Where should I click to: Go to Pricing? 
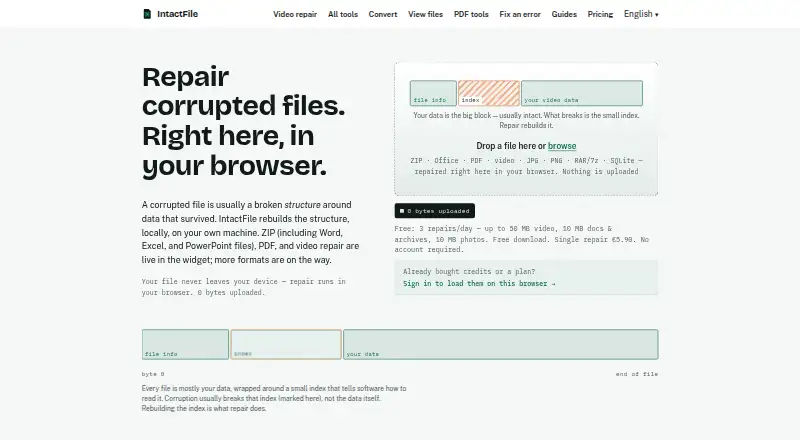click(x=600, y=14)
